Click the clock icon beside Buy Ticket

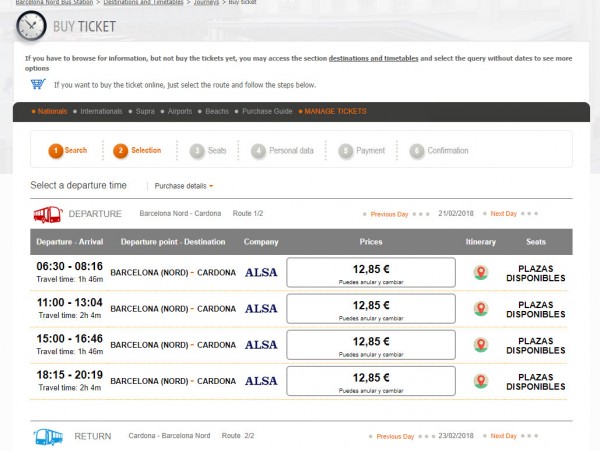coord(31,26)
